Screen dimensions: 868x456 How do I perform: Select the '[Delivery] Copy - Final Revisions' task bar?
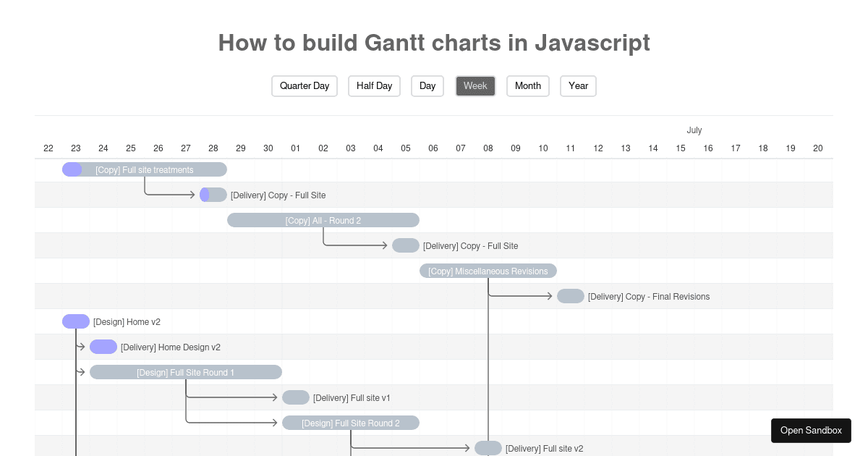[x=571, y=296]
